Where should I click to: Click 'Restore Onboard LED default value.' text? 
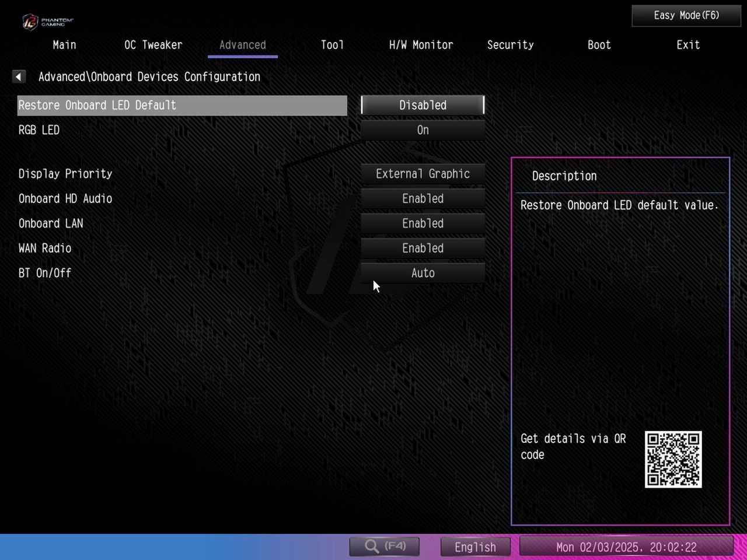(619, 205)
